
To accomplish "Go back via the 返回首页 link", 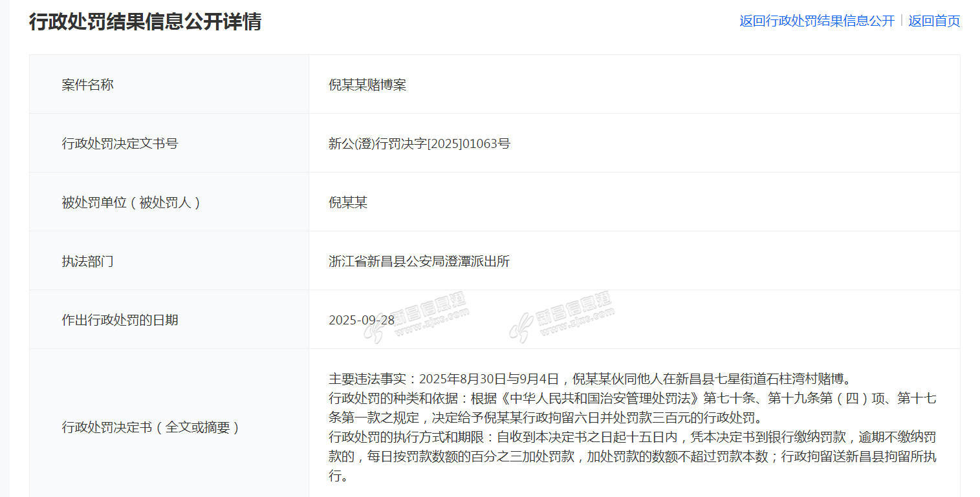I will point(933,21).
